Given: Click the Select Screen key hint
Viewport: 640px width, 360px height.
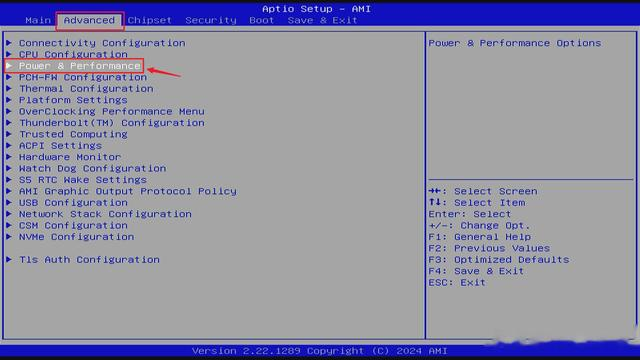Looking at the screenshot, I should (483, 191).
